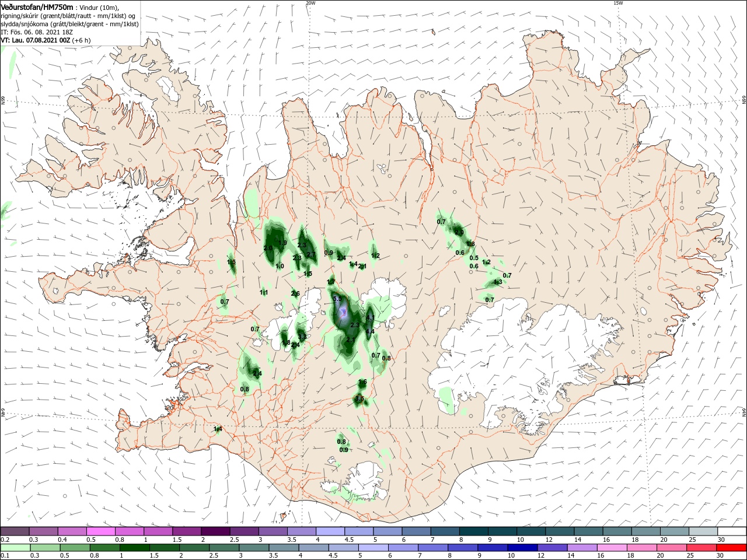
Task: Pick the light pink swatch labeled 16 in lower legend
Action: click(612, 548)
